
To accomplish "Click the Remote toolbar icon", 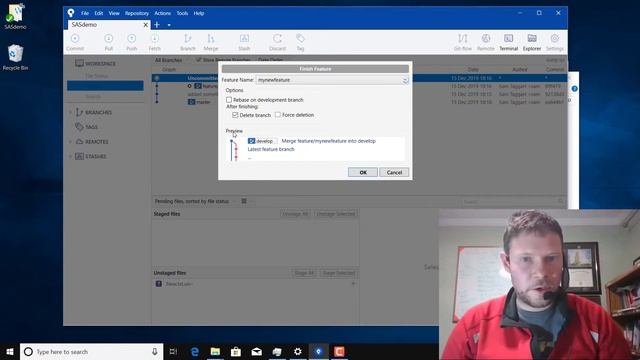I will pos(486,42).
